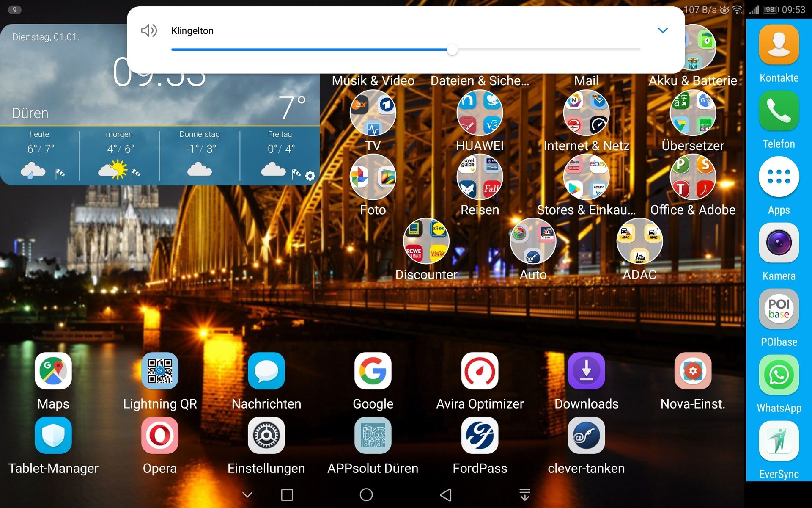Open the FordPass app
Viewport: 812px width, 508px height.
coord(480,435)
